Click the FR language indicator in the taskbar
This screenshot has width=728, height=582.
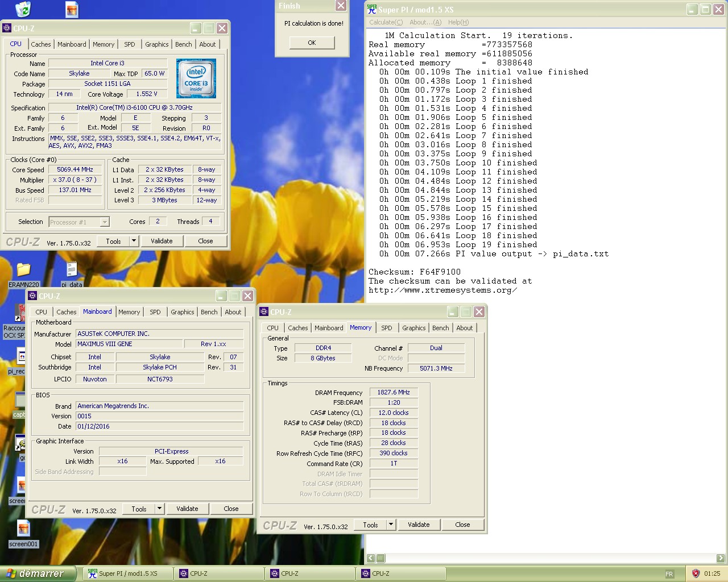[x=669, y=574]
